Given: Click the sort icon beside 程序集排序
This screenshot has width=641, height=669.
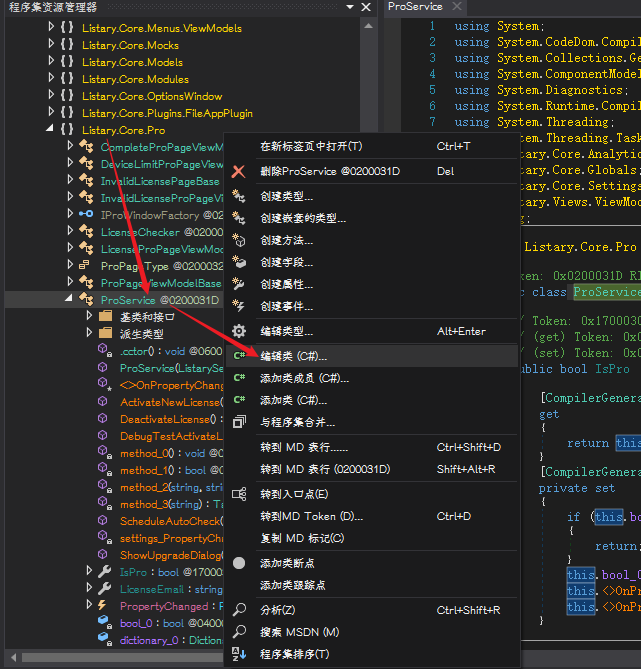Looking at the screenshot, I should click(239, 654).
